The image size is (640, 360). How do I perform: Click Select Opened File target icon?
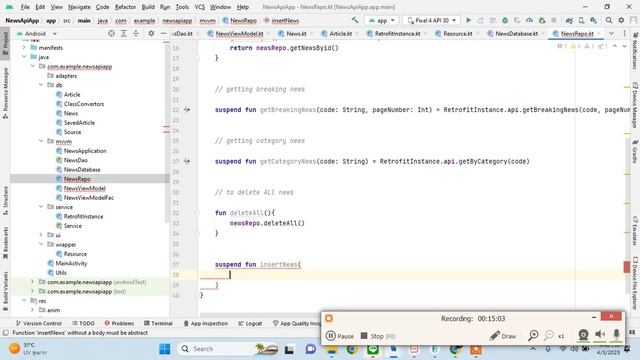[x=111, y=33]
